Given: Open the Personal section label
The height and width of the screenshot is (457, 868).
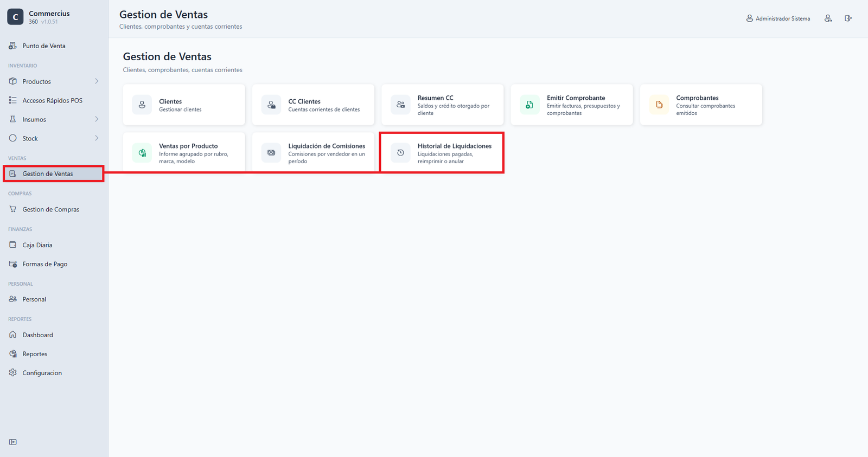Looking at the screenshot, I should [34, 299].
